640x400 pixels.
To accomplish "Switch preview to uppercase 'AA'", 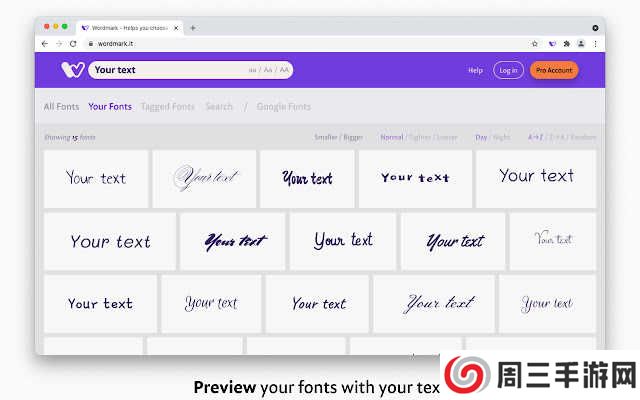I will click(284, 70).
